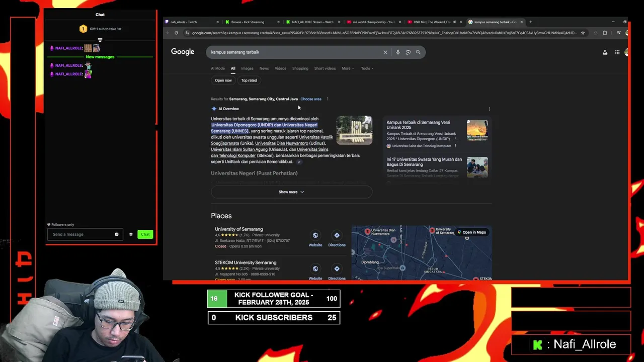
Task: Open options for Universitas Sains source
Action: 455,146
